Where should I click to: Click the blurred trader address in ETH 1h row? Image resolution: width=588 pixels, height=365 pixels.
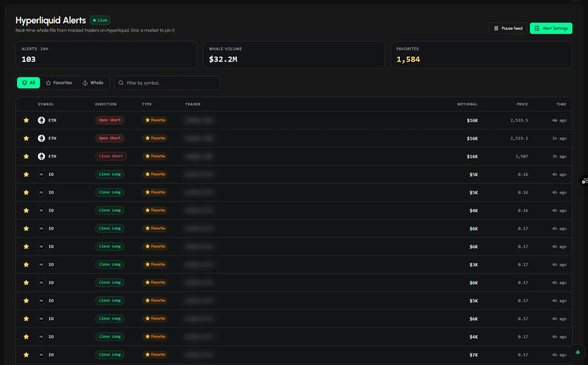[x=199, y=138]
